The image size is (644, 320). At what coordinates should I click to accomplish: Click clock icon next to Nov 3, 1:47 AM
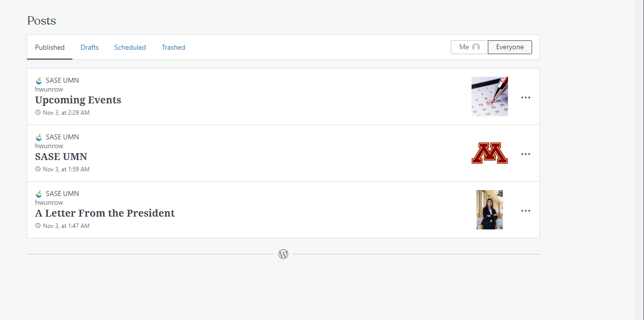click(x=38, y=226)
